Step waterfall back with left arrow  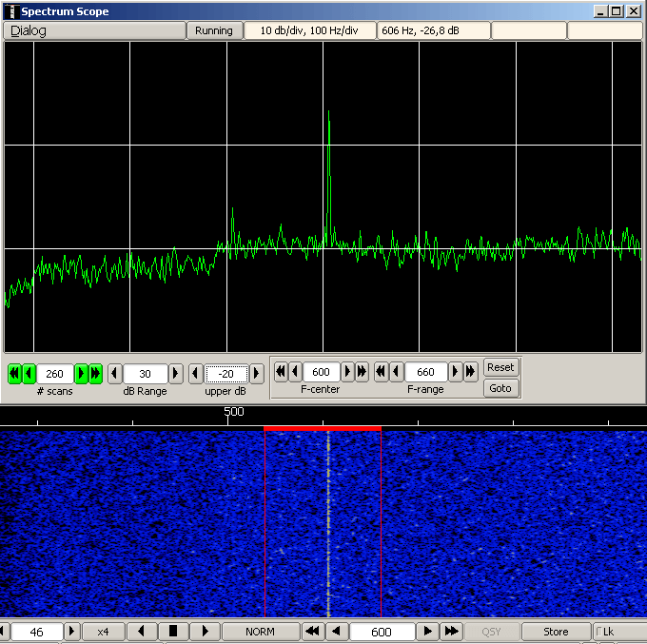coord(142,632)
